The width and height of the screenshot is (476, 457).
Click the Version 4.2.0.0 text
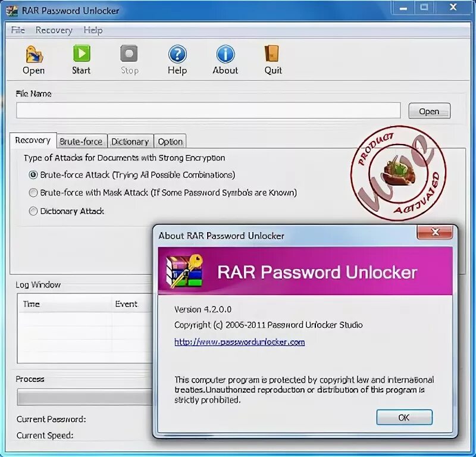pyautogui.click(x=203, y=309)
